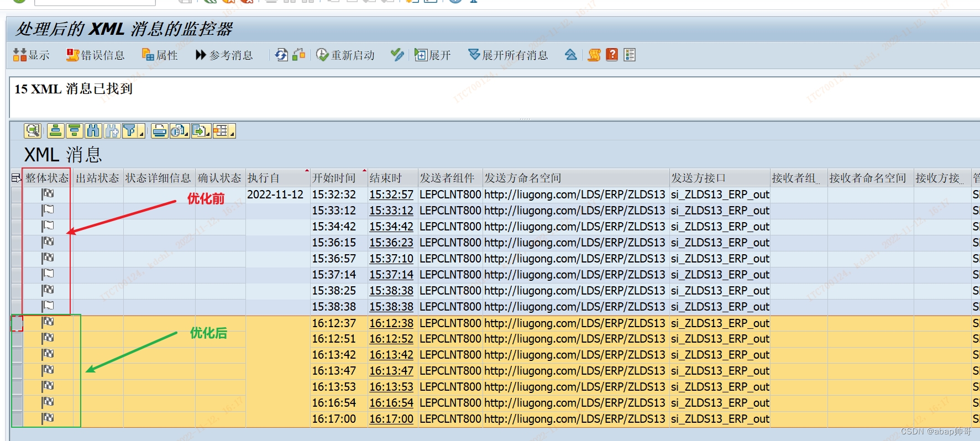Click status flag in the 16:17:00 row

click(x=48, y=418)
